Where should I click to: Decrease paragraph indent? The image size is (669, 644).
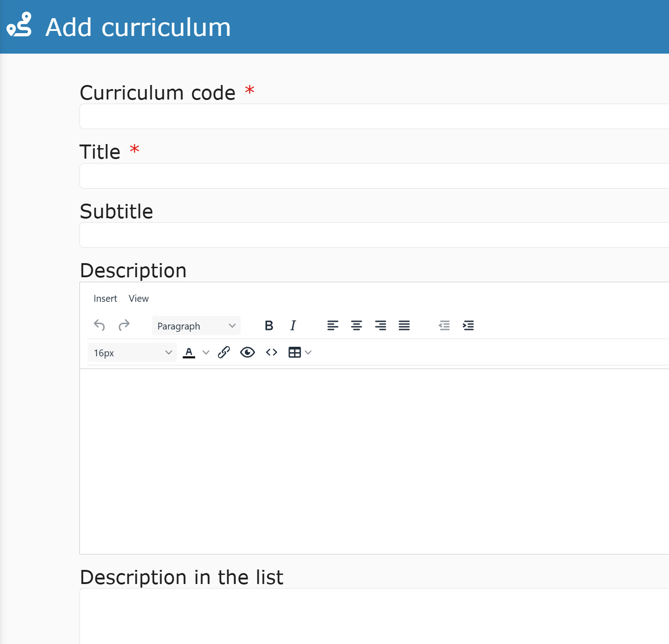[x=444, y=325]
